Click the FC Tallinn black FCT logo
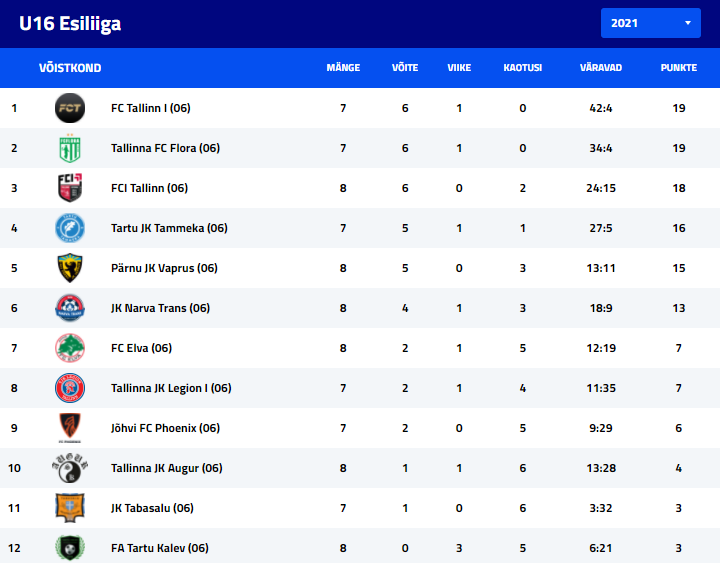 coord(70,108)
